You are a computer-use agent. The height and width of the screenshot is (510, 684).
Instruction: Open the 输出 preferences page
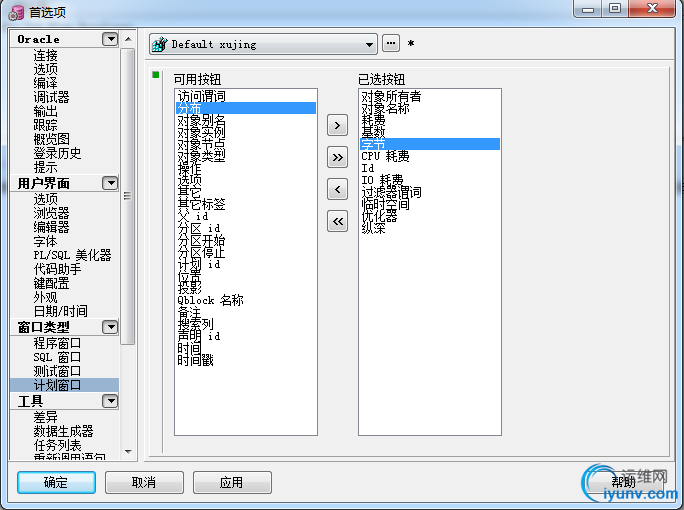tap(45, 111)
